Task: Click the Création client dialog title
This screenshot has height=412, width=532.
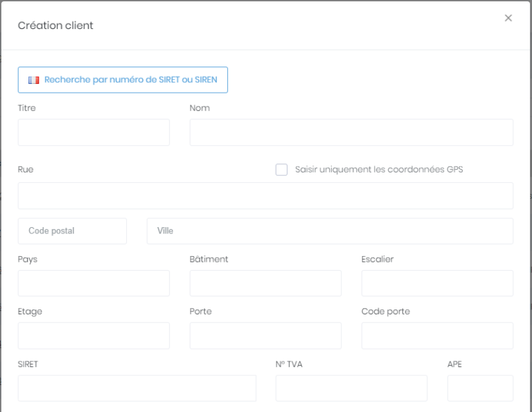Action: pyautogui.click(x=55, y=26)
